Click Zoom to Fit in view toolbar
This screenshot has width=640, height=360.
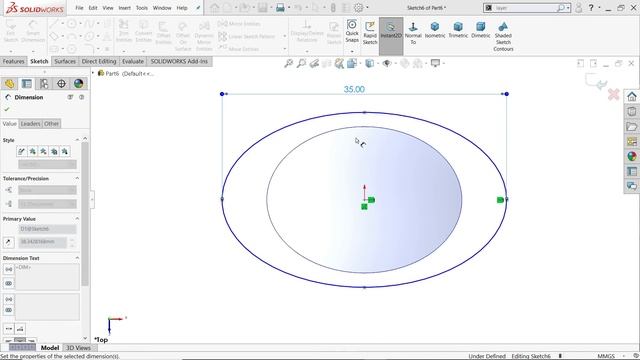[289, 63]
